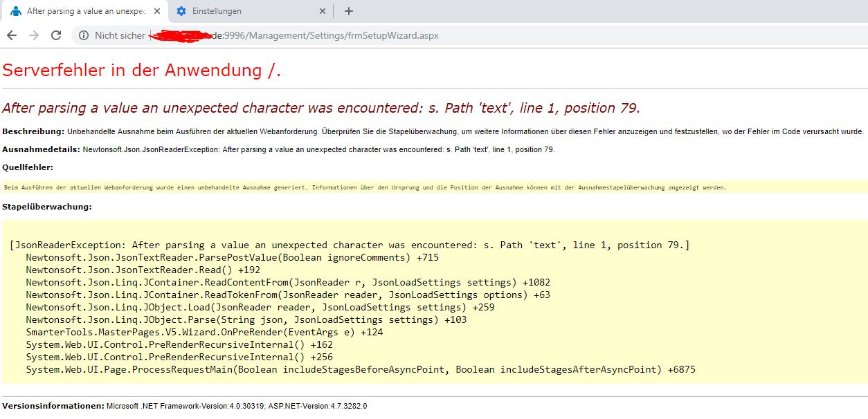Screen dimensions: 868x419
Task: Click the red italic JSON parsing error message
Action: coord(321,108)
